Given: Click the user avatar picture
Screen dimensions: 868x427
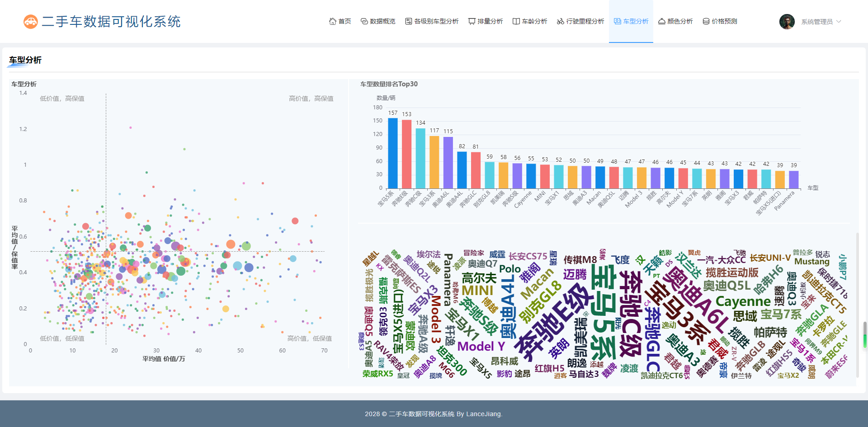Looking at the screenshot, I should point(787,21).
